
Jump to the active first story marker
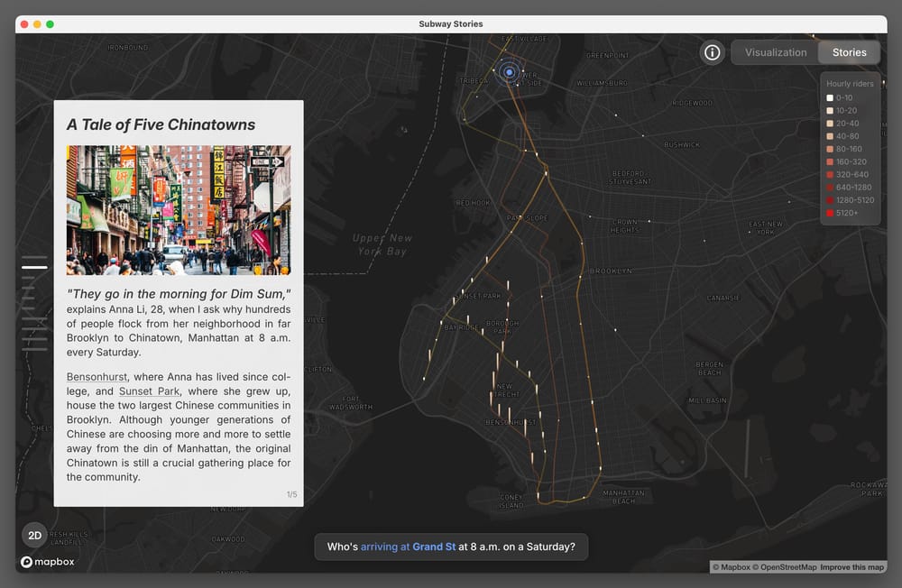click(x=34, y=267)
